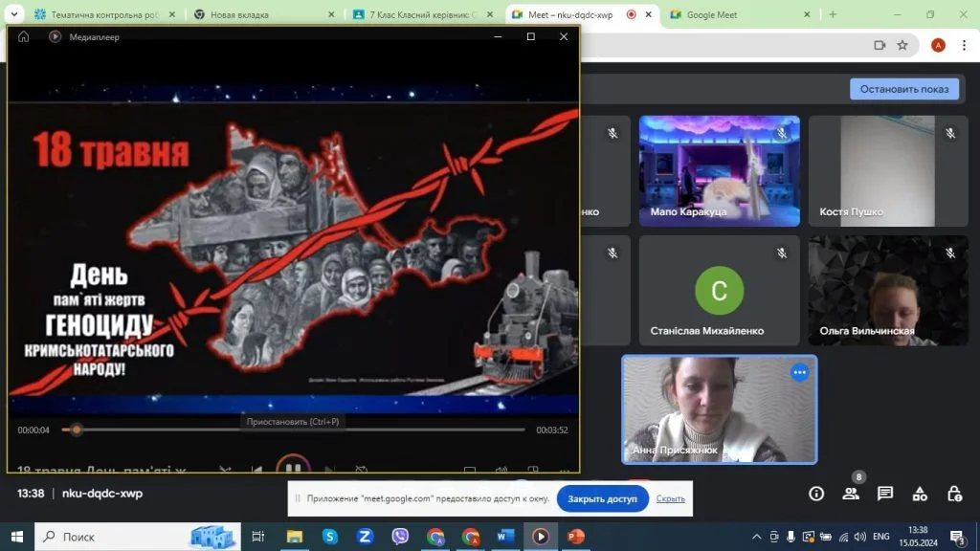Open the Chrome profile avatar menu

tap(938, 45)
